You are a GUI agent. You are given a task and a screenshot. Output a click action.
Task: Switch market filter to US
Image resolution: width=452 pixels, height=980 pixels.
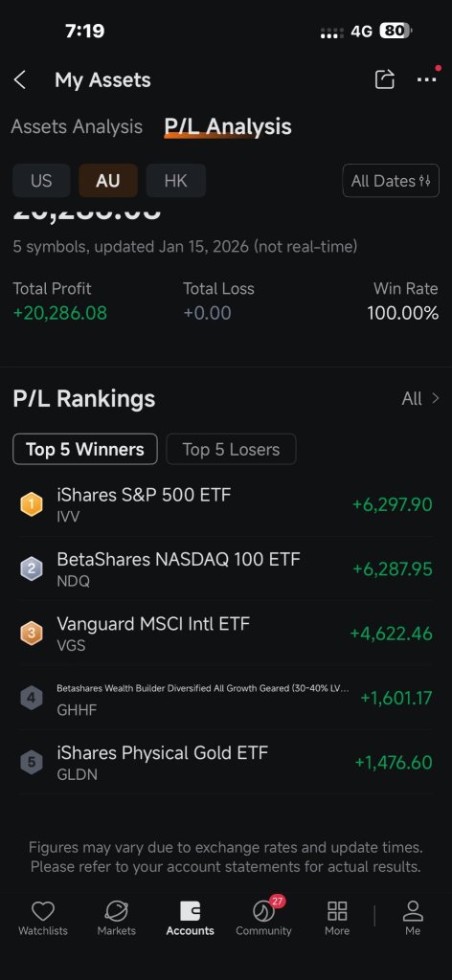click(41, 181)
